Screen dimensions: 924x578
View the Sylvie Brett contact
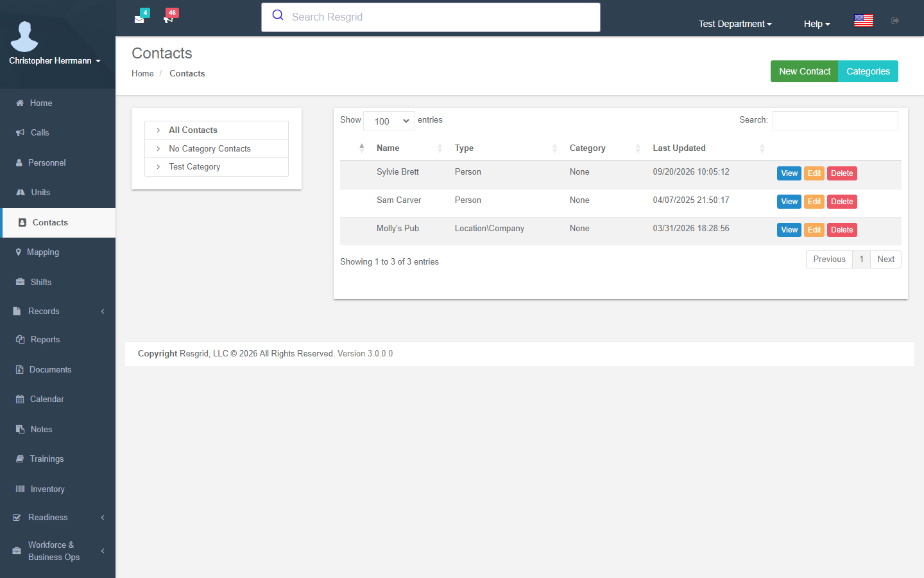[x=789, y=173]
